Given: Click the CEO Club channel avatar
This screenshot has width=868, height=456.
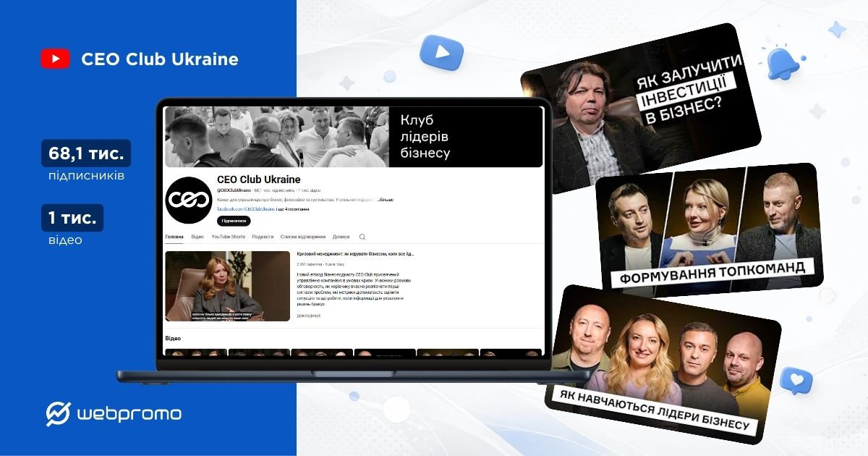Looking at the screenshot, I should click(188, 199).
